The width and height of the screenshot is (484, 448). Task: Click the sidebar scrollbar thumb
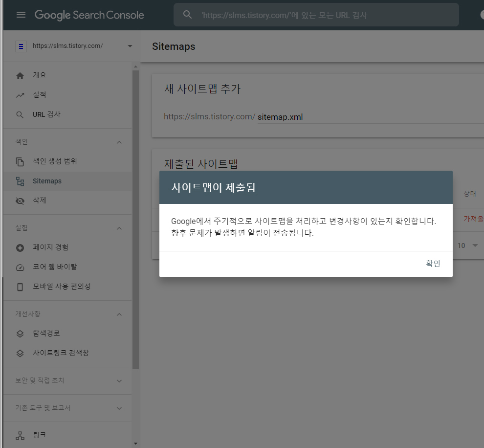pyautogui.click(x=135, y=220)
